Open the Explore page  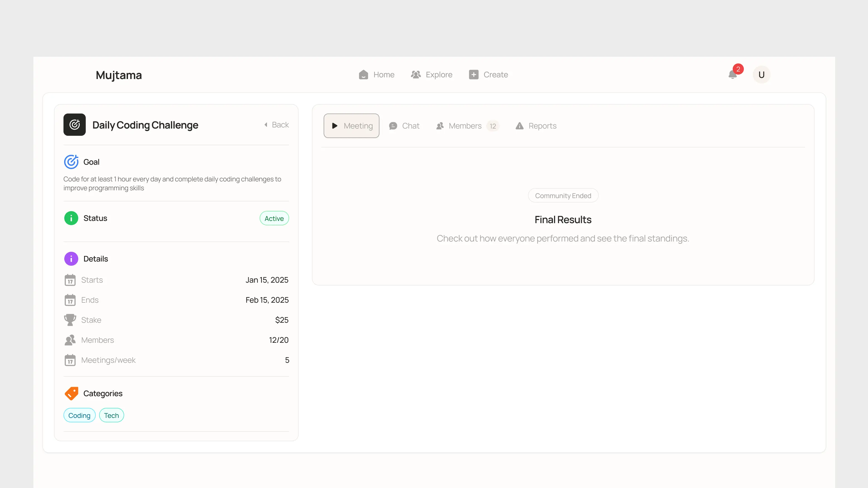(432, 75)
